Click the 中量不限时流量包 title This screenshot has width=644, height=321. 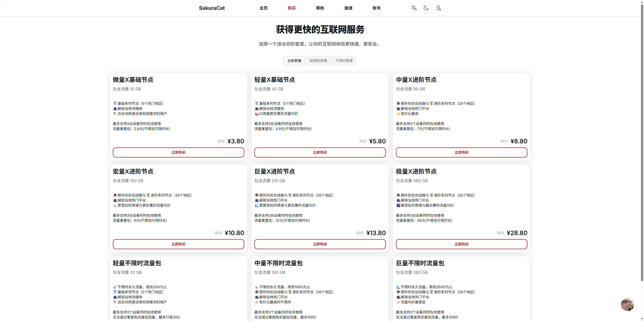(x=278, y=263)
